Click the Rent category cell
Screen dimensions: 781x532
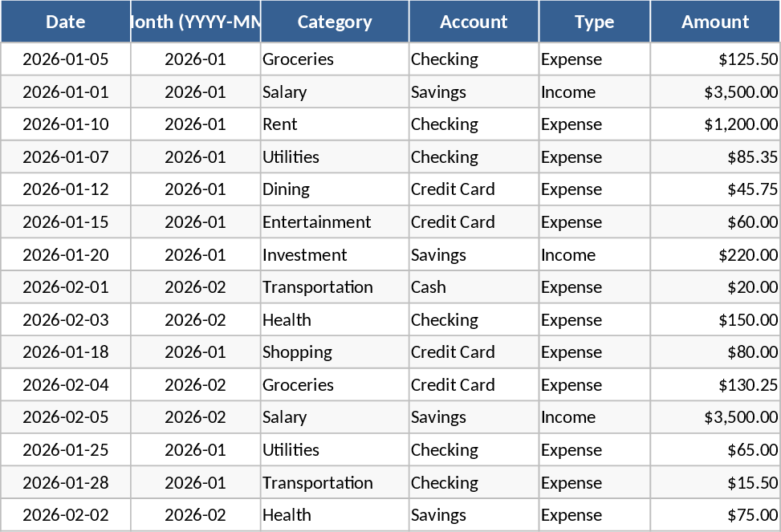point(335,124)
